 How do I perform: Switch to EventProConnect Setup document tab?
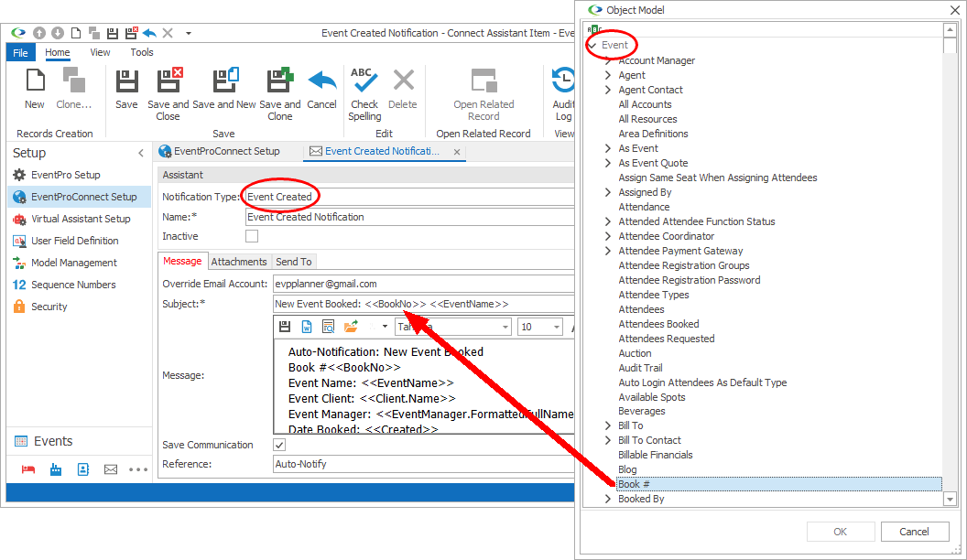click(x=220, y=152)
